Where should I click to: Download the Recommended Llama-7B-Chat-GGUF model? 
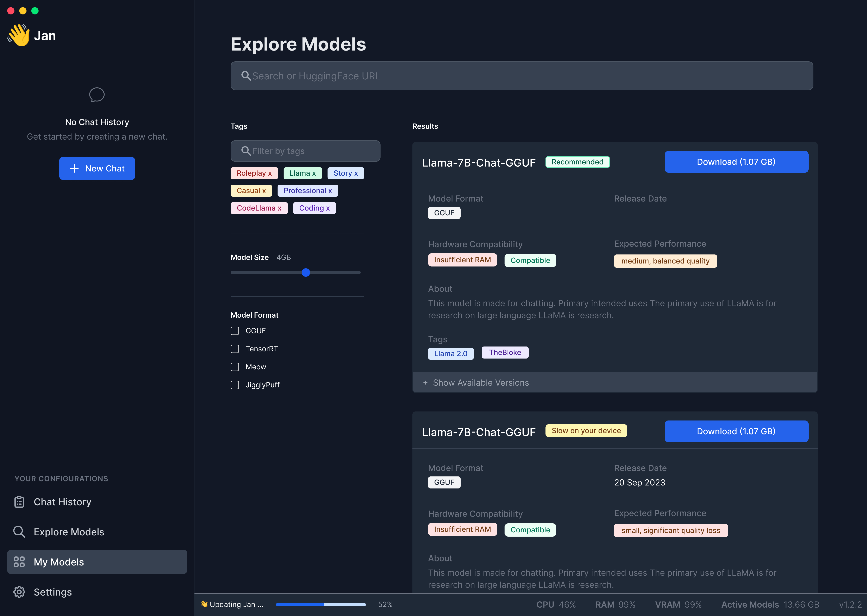pos(736,162)
